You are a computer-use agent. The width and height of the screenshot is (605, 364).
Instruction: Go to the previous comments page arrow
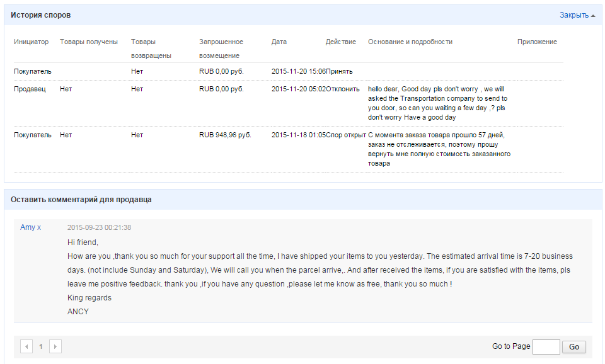coord(26,346)
